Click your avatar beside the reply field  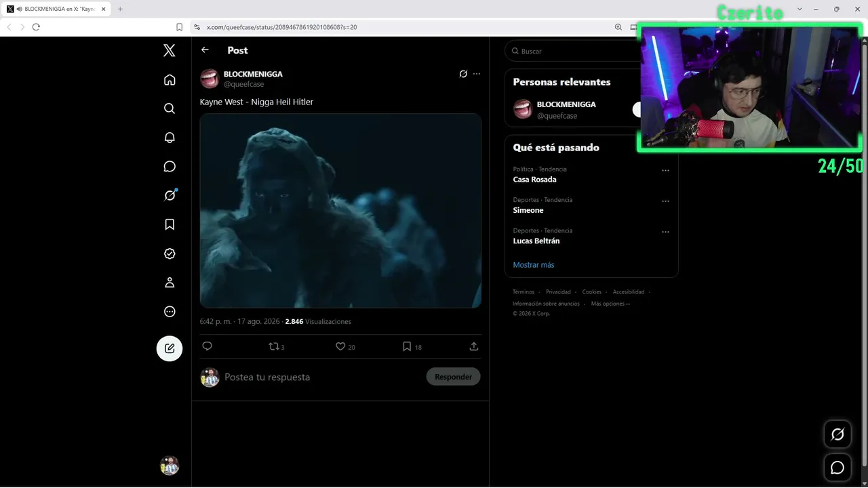pyautogui.click(x=210, y=378)
